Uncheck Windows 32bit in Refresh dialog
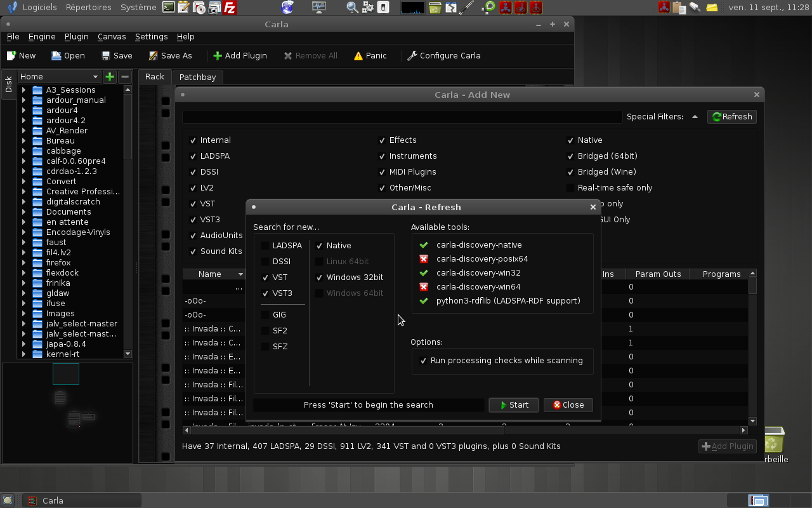This screenshot has width=812, height=508. pyautogui.click(x=319, y=277)
